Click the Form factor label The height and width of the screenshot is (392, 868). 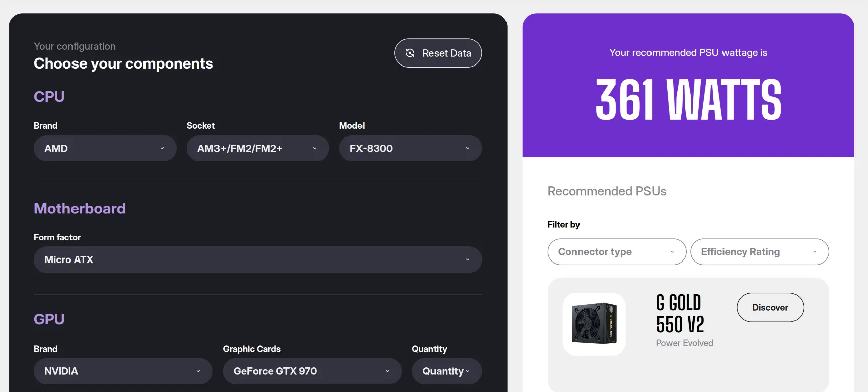[57, 237]
